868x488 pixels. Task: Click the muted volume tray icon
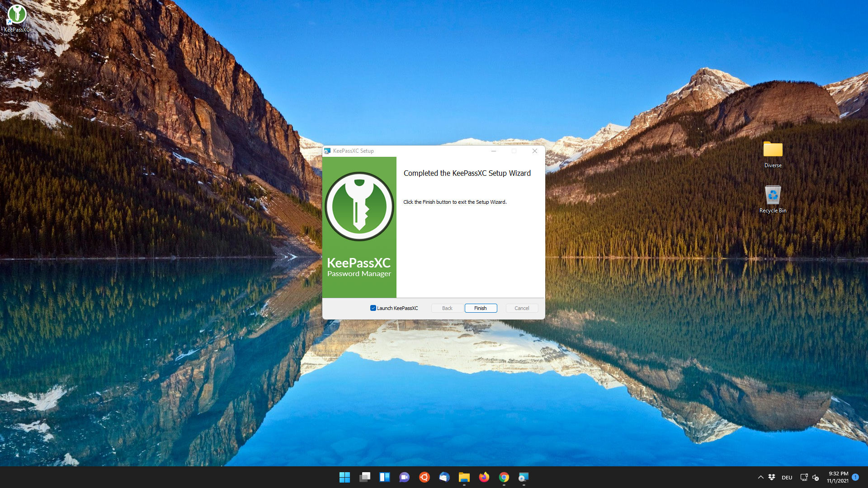click(816, 477)
